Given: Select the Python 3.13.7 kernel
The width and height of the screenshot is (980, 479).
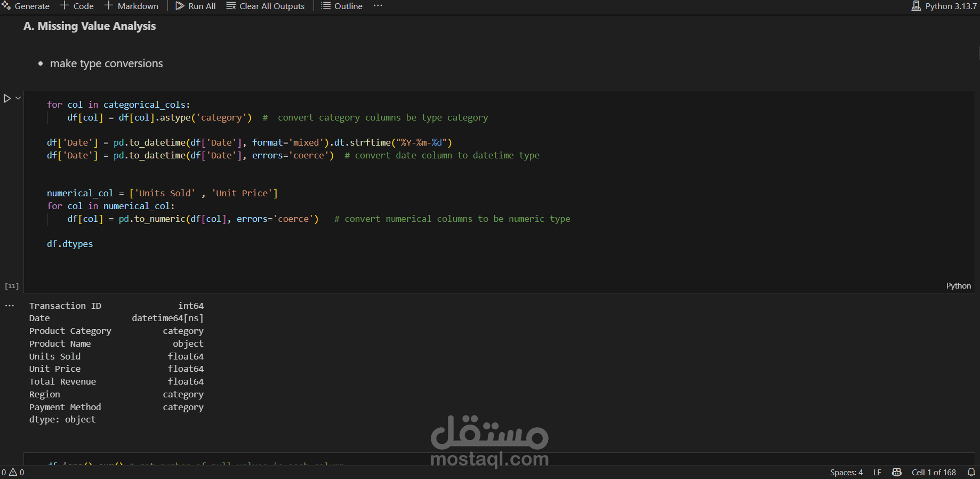Looking at the screenshot, I should click(x=944, y=6).
